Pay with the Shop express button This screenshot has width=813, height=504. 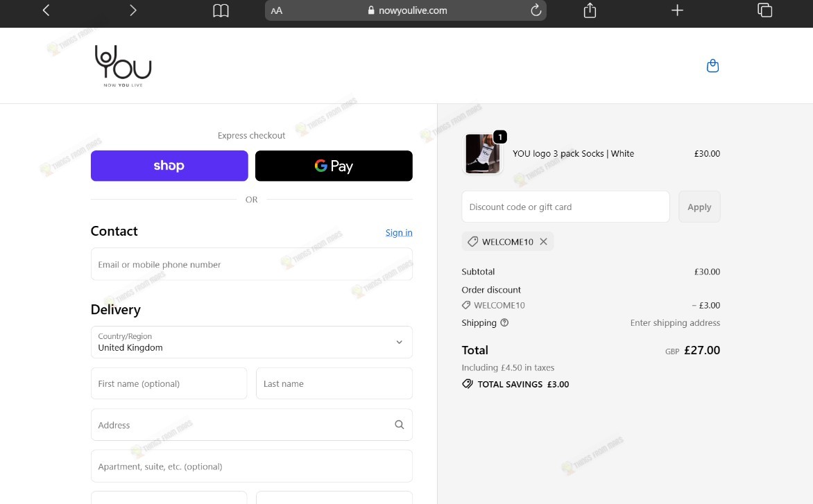(169, 166)
